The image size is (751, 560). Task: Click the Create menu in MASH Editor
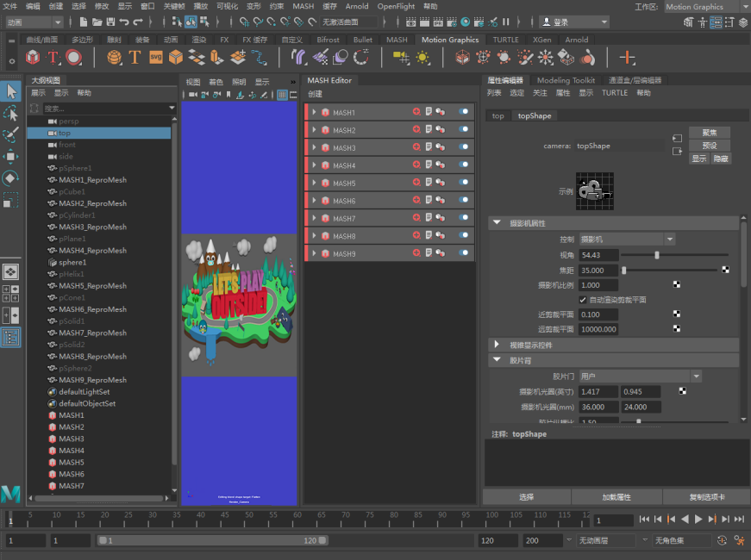315,94
